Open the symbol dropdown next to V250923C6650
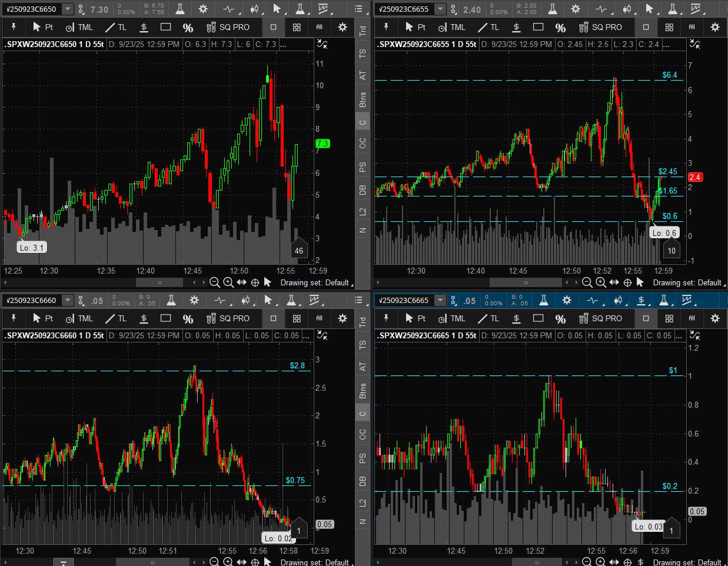This screenshot has width=728, height=566. pyautogui.click(x=68, y=9)
